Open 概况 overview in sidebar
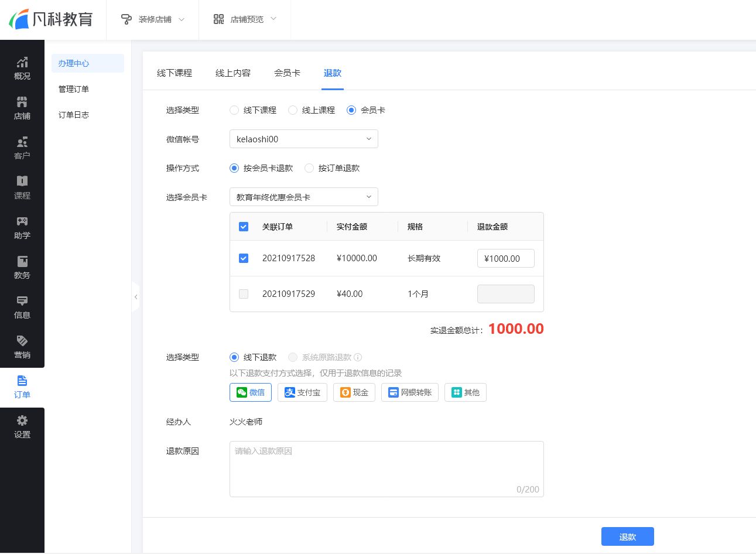 click(22, 69)
